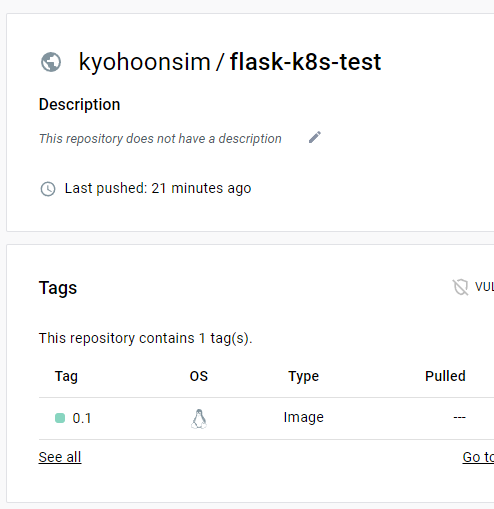This screenshot has height=509, width=494.
Task: Click the Pulled column header
Action: 445,376
